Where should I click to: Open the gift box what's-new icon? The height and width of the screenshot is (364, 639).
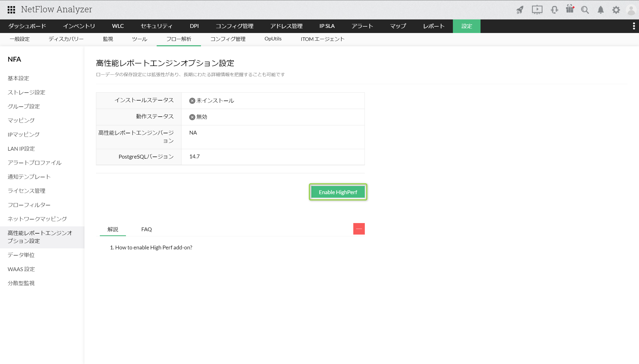(570, 9)
